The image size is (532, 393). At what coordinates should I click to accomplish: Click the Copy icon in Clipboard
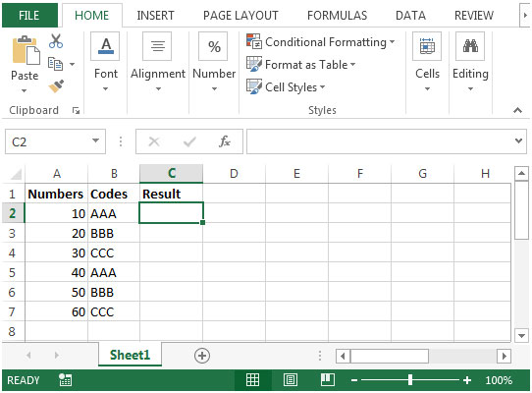55,64
